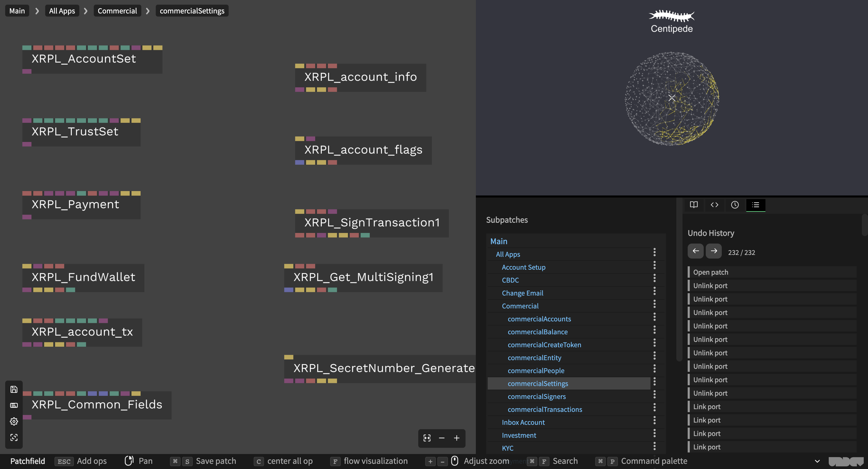Switch to the clock history tab
Screen dimensions: 868x469
coord(735,205)
